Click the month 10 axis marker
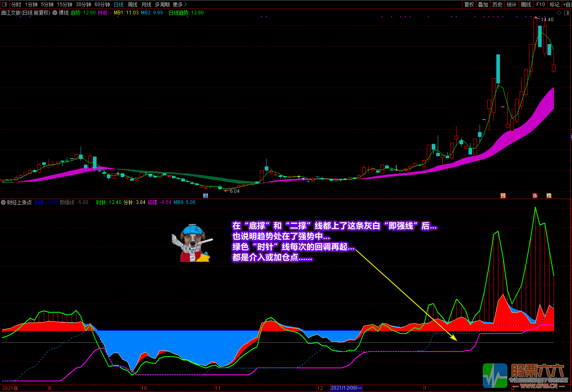Image resolution: width=572 pixels, height=392 pixels. pos(144,388)
